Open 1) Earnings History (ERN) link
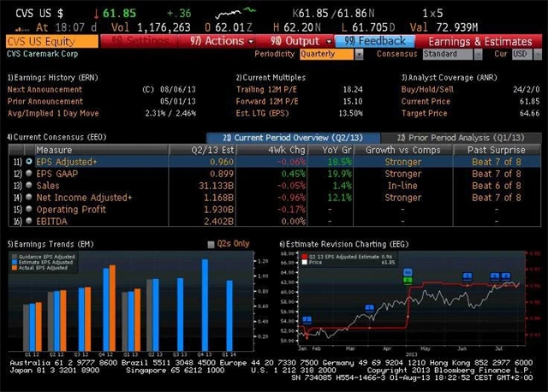 [x=53, y=78]
